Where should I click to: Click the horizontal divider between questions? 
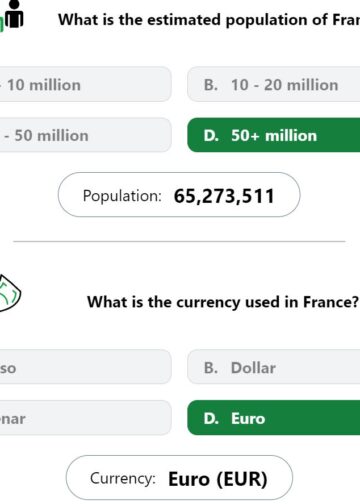coord(179,241)
